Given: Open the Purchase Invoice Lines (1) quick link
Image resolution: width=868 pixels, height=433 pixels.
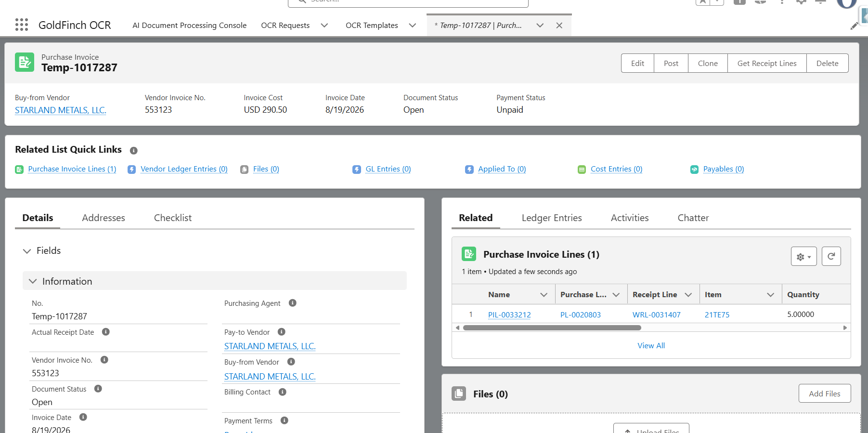Looking at the screenshot, I should point(72,169).
